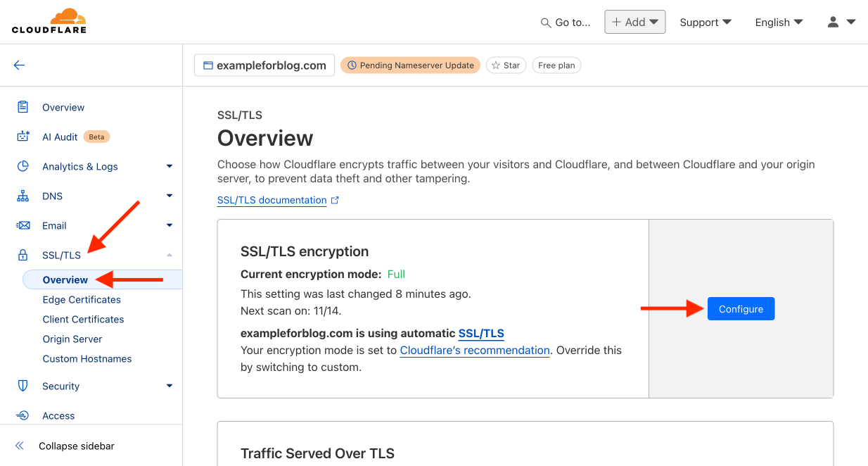Click Collapse sidebar at the bottom
Screen dimensions: 868x466
(76, 446)
